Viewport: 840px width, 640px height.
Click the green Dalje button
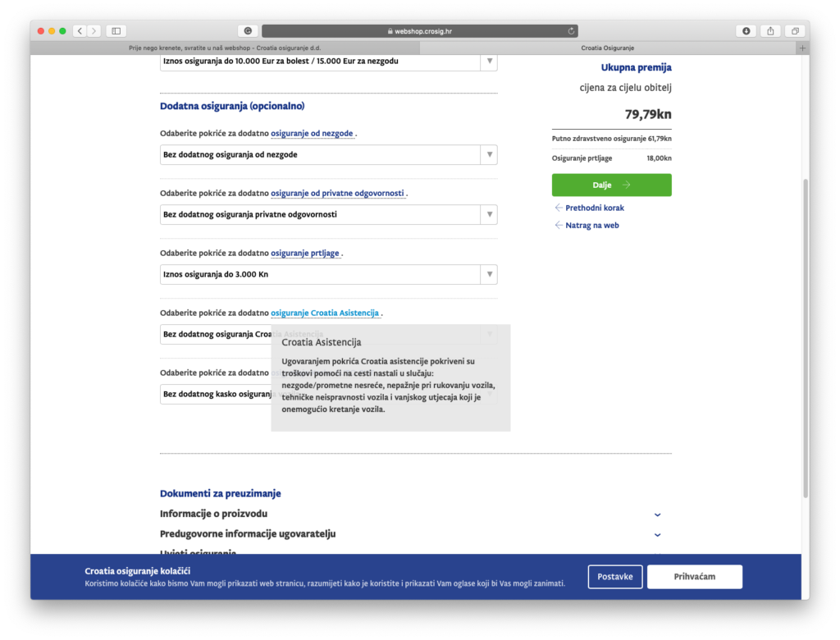click(611, 185)
